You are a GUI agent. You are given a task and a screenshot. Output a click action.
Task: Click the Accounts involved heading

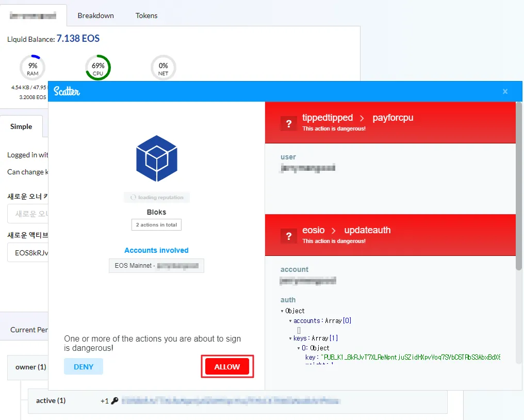coord(156,250)
